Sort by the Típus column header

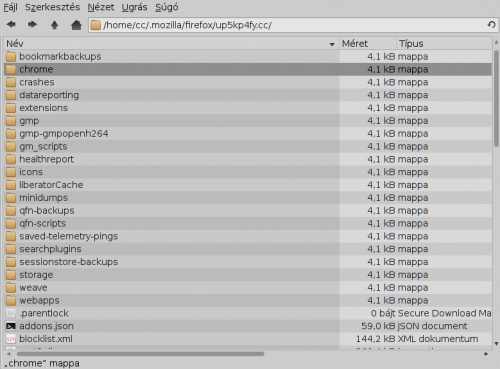coord(444,44)
